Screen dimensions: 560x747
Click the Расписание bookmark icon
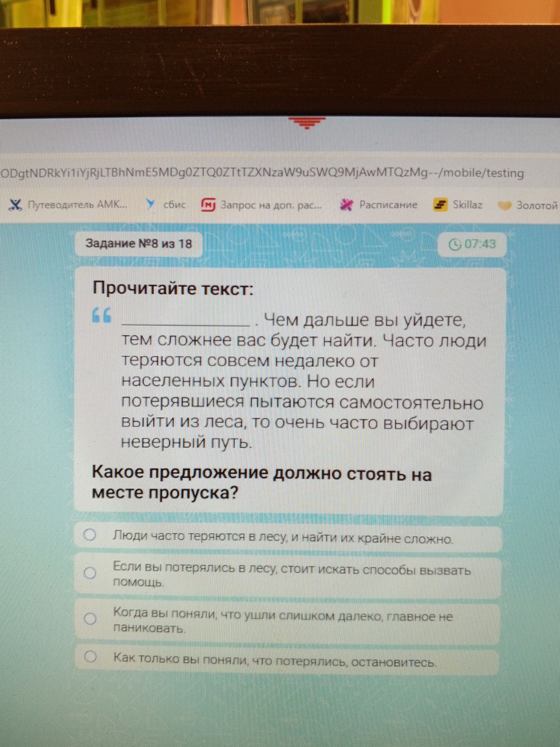pyautogui.click(x=346, y=205)
